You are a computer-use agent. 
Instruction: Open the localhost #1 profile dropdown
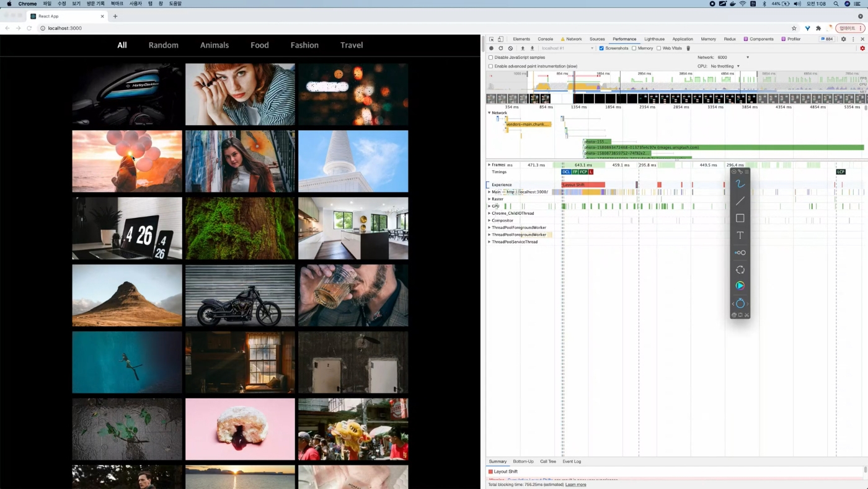pyautogui.click(x=567, y=48)
